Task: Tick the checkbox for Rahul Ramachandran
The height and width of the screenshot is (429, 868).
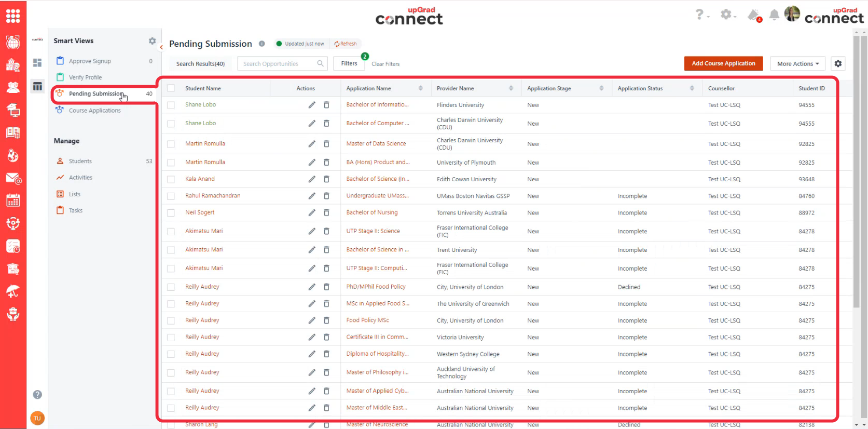Action: [x=171, y=196]
